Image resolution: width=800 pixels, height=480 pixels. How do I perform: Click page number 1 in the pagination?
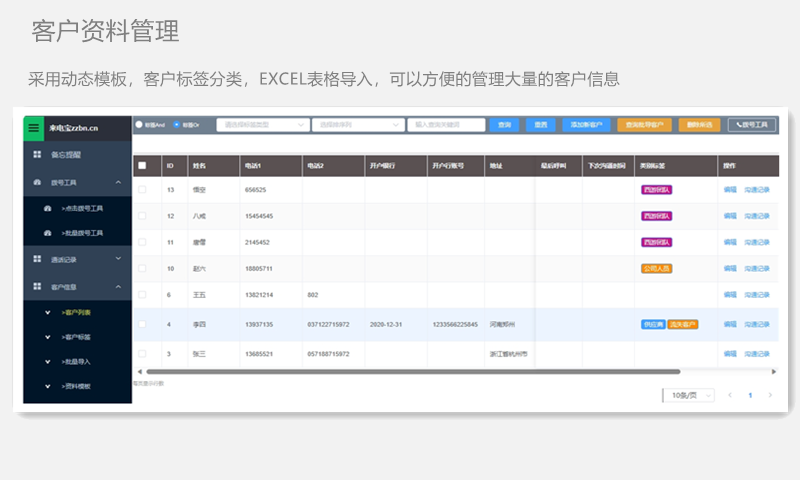[x=750, y=395]
